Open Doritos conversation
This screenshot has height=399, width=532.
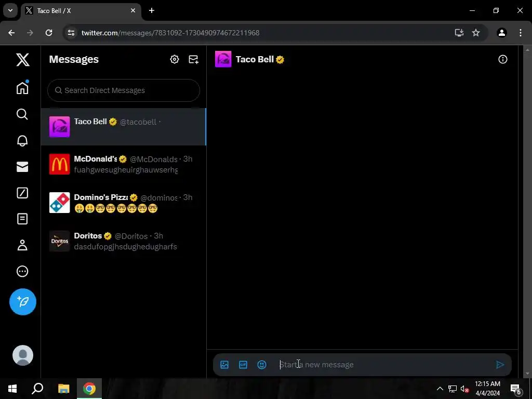click(124, 241)
